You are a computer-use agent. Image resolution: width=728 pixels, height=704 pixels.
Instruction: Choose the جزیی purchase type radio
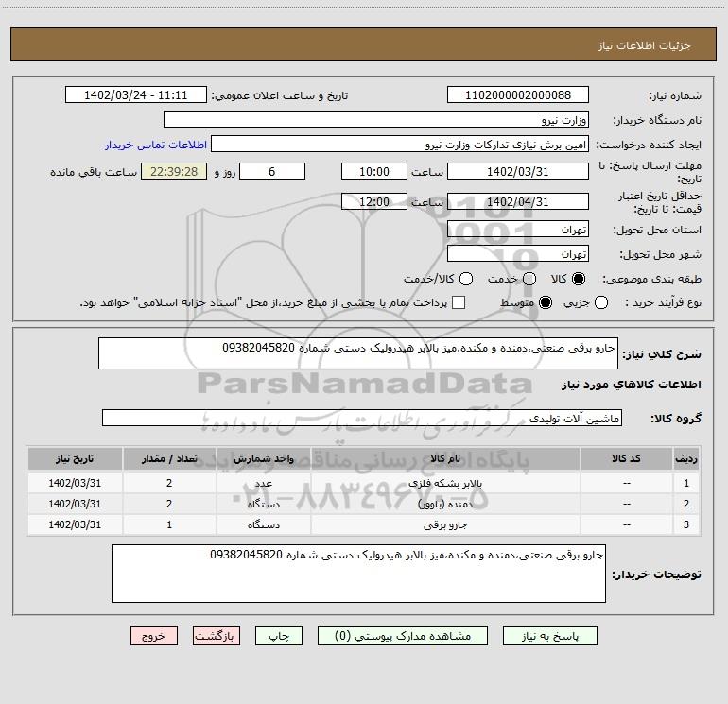tap(601, 302)
